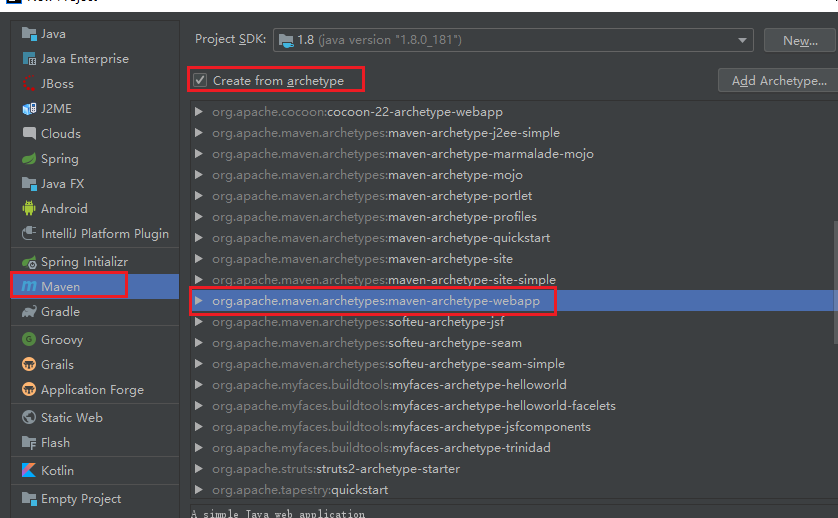Click the Java Enterprise icon
The image size is (838, 518).
coord(29,59)
